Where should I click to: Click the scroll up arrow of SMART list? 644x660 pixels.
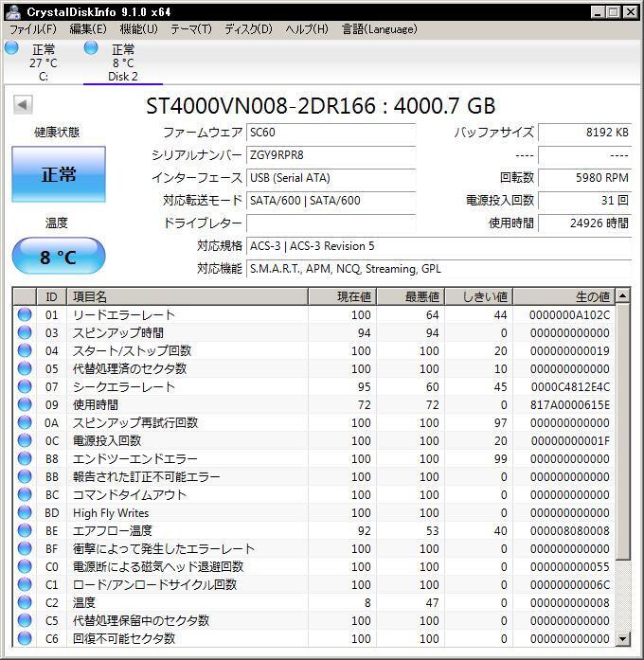pyautogui.click(x=622, y=295)
